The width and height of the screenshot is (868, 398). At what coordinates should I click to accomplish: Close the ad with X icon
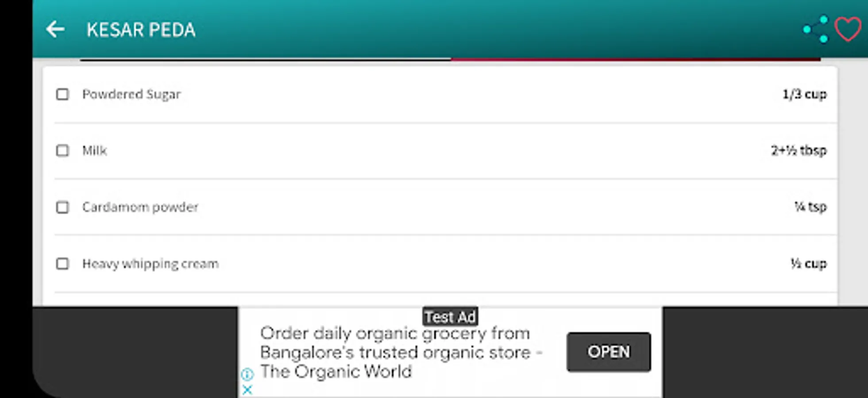pyautogui.click(x=247, y=390)
